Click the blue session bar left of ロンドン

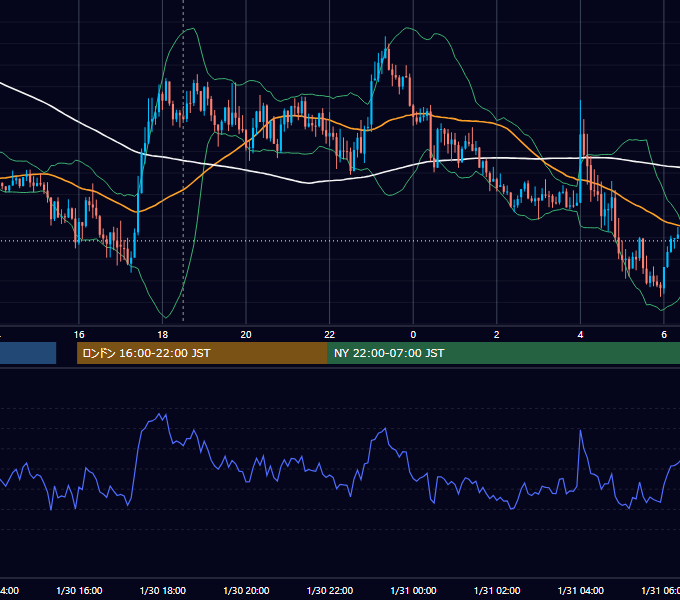pyautogui.click(x=28, y=353)
